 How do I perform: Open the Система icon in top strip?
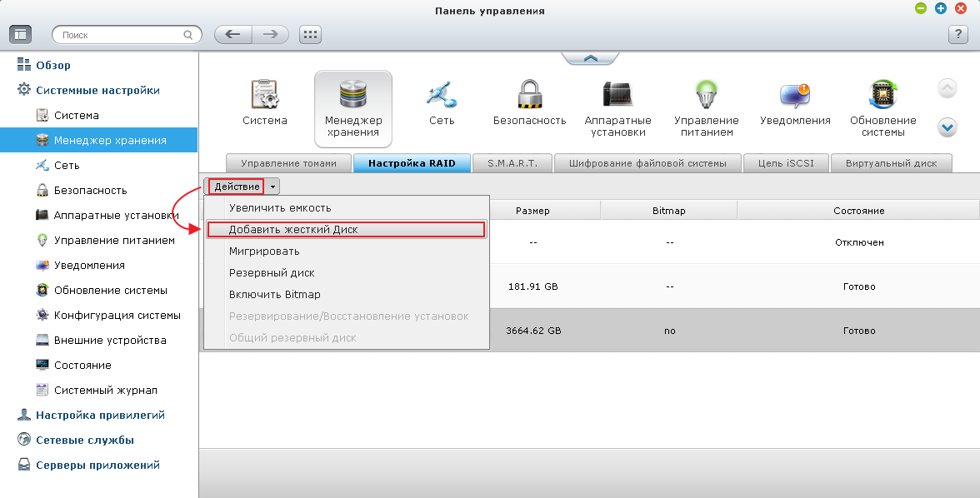[x=265, y=104]
